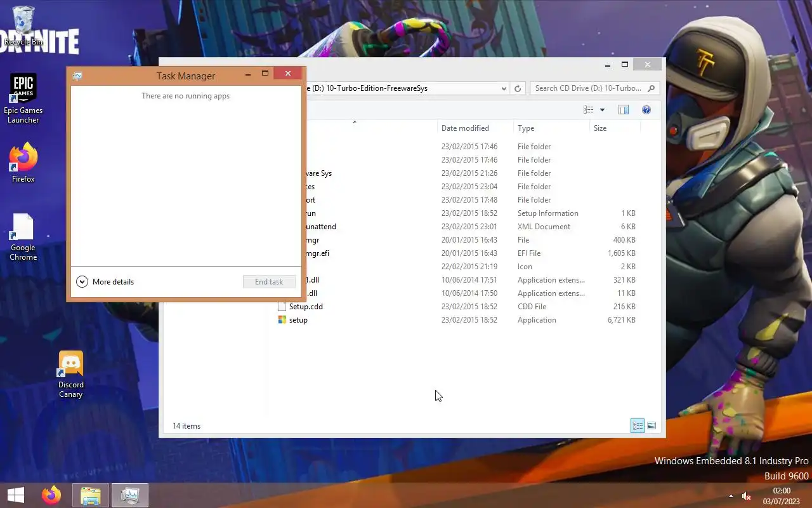Open address bar history dropdown in Explorer
This screenshot has width=812, height=508.
[x=504, y=88]
